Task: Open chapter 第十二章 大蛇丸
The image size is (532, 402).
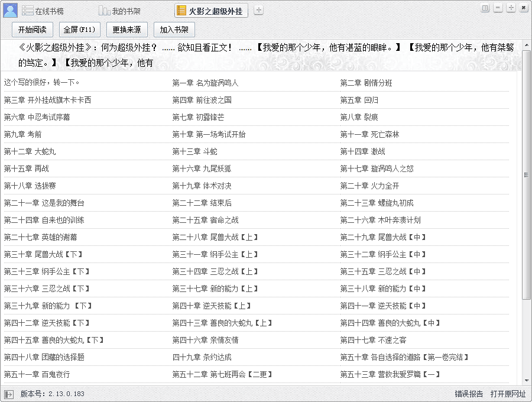Action: pos(30,151)
